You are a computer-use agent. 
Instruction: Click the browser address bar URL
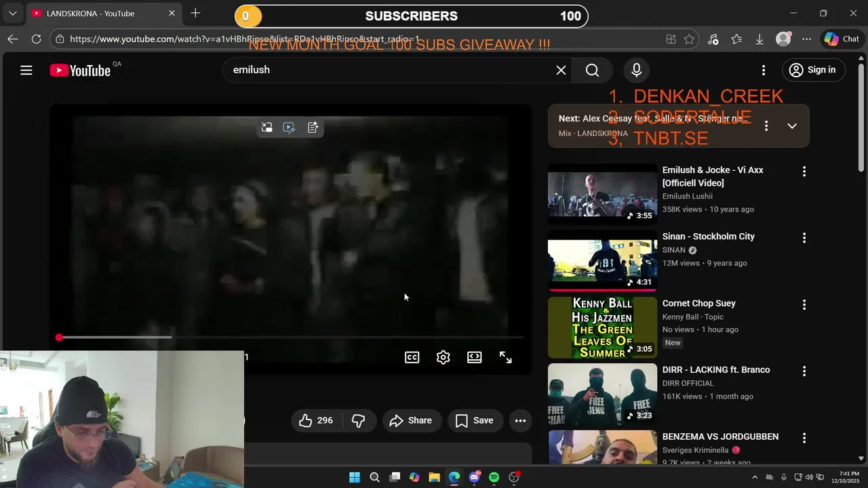click(244, 39)
